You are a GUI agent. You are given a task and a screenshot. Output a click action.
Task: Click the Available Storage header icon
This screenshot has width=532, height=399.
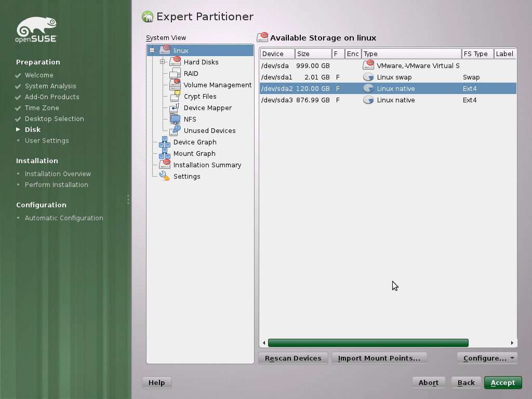coord(262,37)
